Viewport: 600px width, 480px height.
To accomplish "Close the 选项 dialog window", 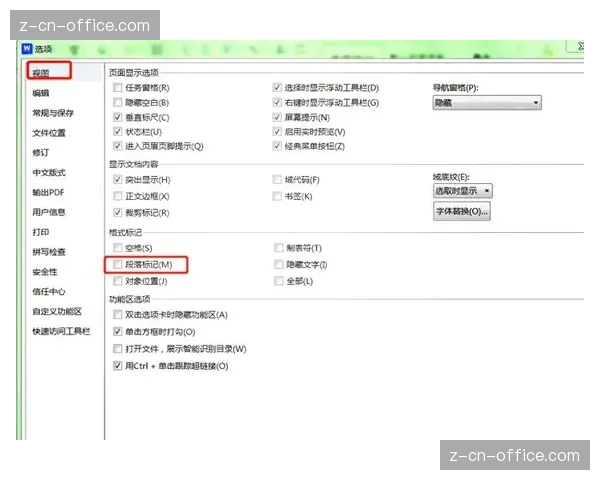I will (x=576, y=46).
